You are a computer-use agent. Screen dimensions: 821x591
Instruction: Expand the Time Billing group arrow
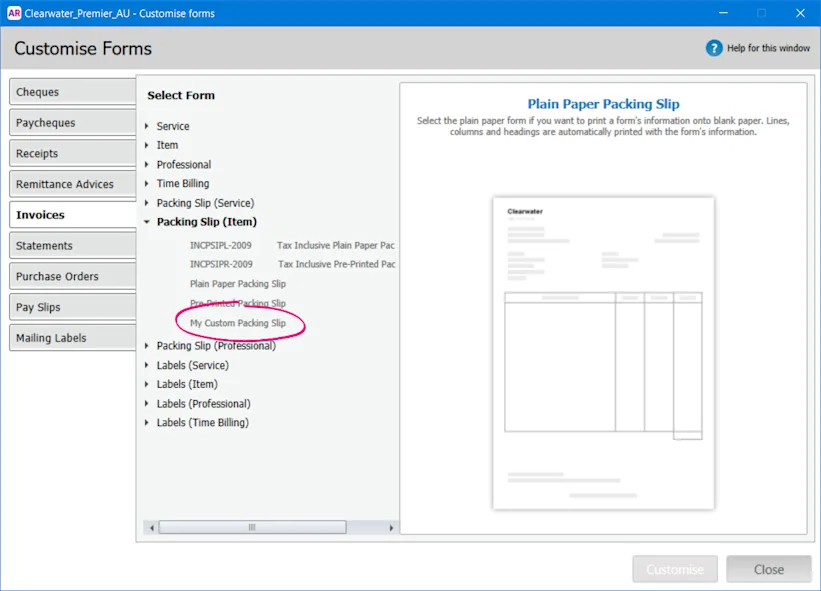tap(147, 183)
